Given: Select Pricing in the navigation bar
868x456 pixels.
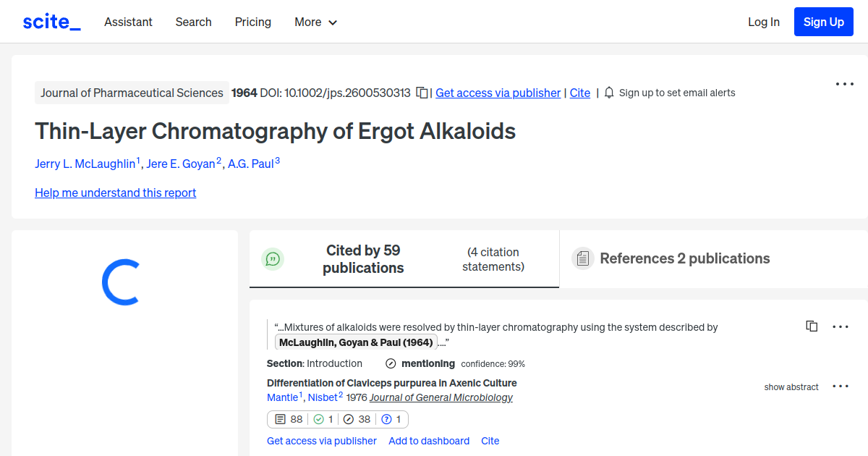Looking at the screenshot, I should [x=252, y=22].
